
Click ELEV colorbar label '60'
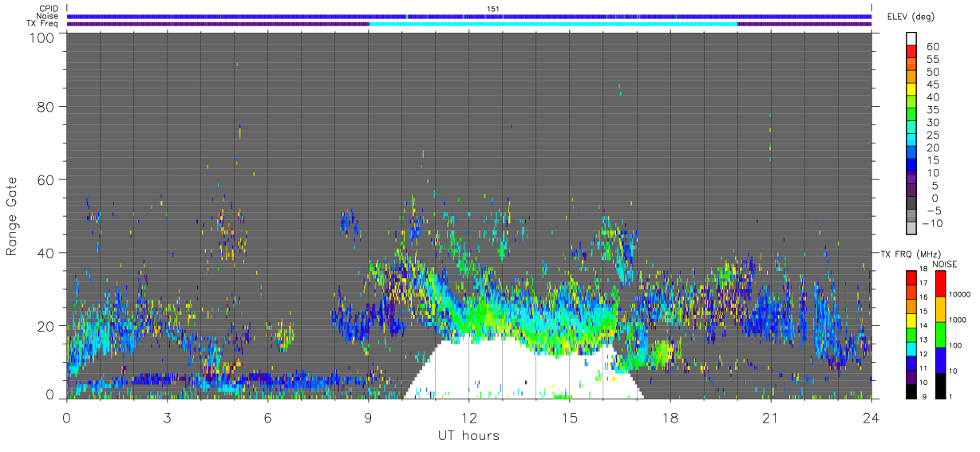(x=933, y=46)
